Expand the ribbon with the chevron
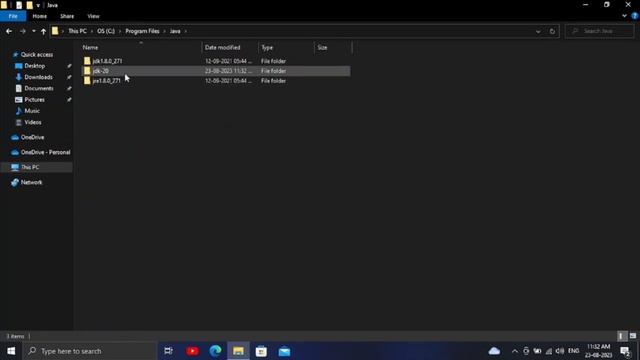 pos(624,16)
